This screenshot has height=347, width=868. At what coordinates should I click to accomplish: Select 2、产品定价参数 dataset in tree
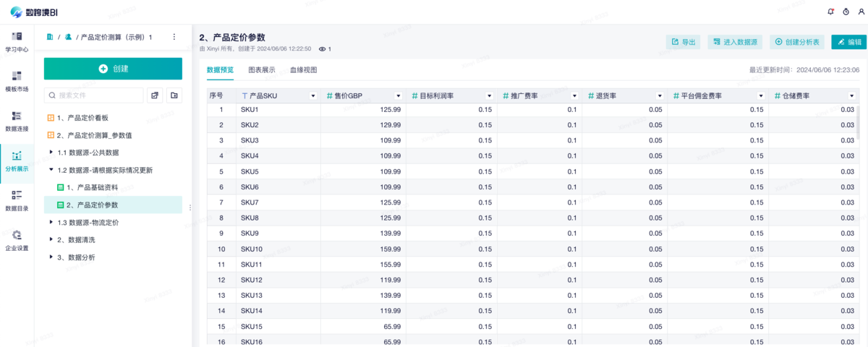pos(113,205)
